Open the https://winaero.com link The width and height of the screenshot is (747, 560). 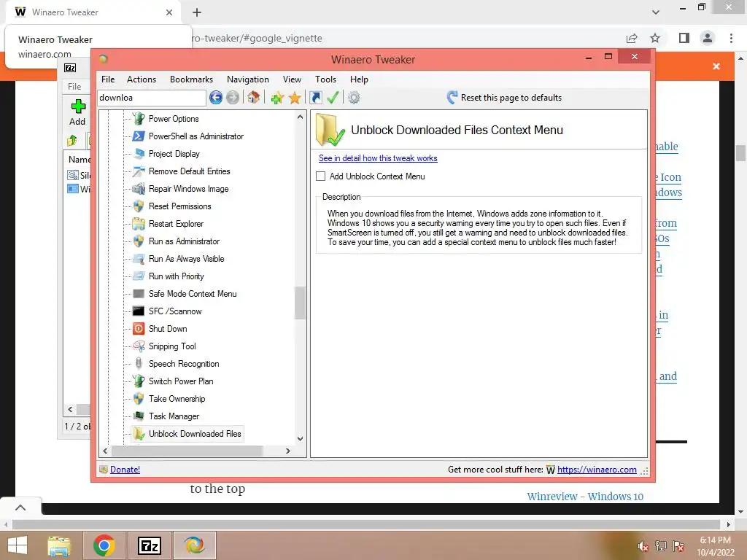pyautogui.click(x=597, y=470)
